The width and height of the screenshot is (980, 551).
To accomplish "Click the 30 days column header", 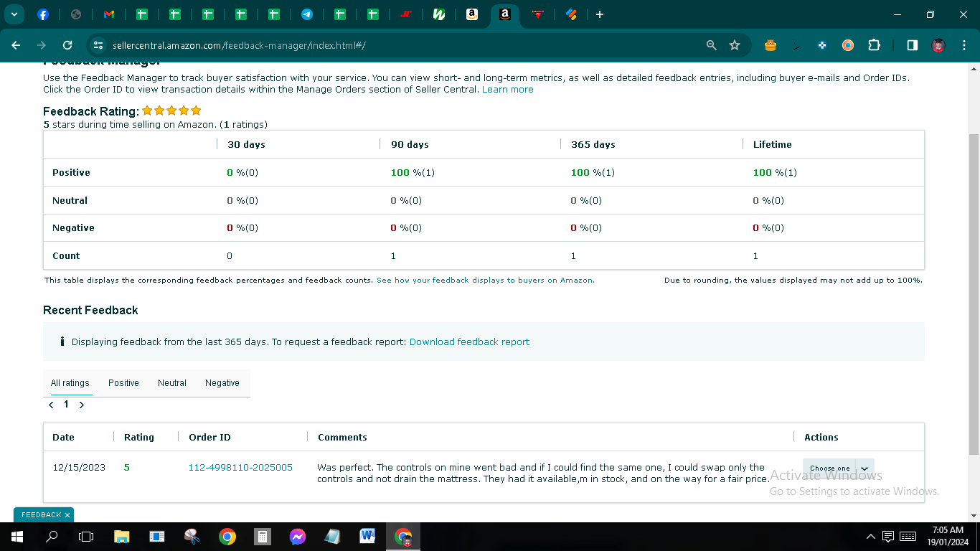I will pyautogui.click(x=246, y=144).
